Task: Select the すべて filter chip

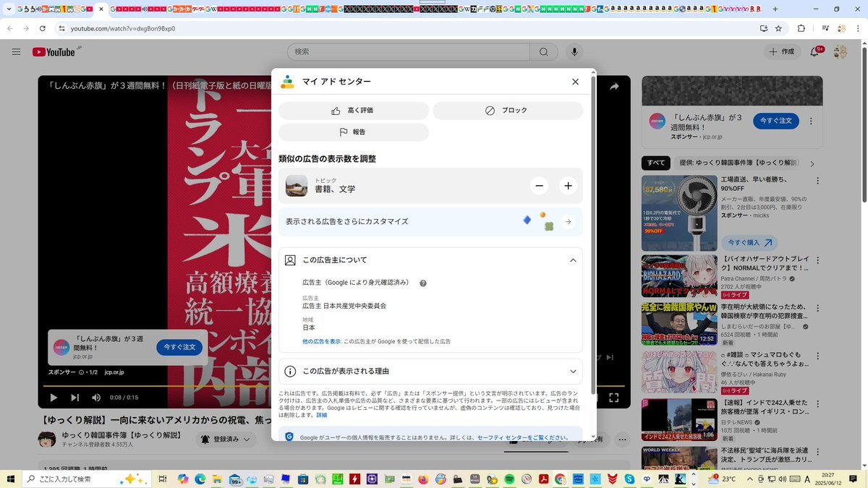Action: click(x=656, y=163)
